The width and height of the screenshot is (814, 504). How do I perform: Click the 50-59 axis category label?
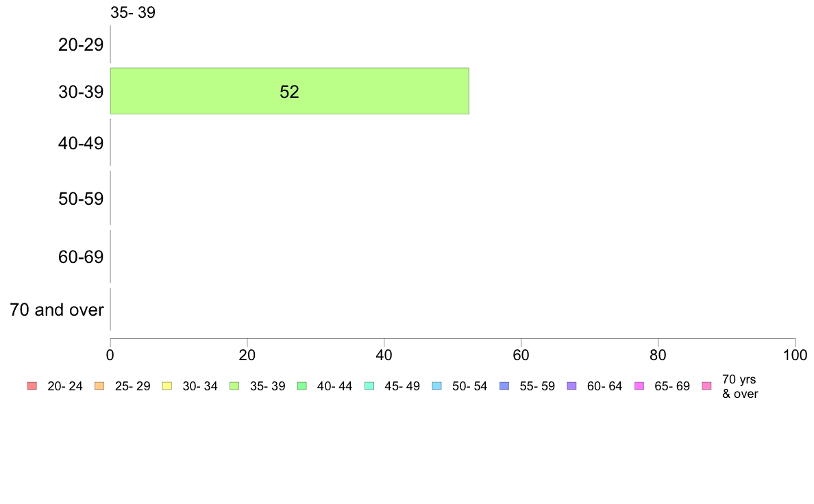[81, 199]
